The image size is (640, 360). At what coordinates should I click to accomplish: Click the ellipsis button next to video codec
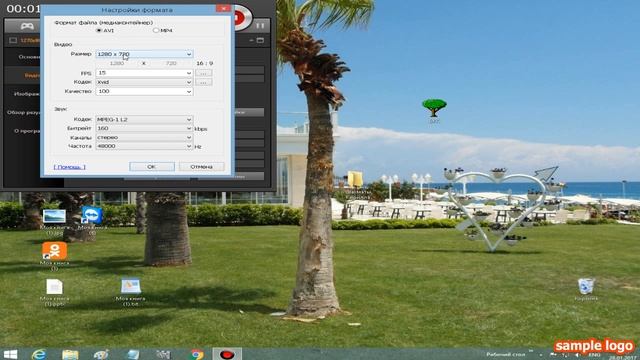tap(204, 82)
